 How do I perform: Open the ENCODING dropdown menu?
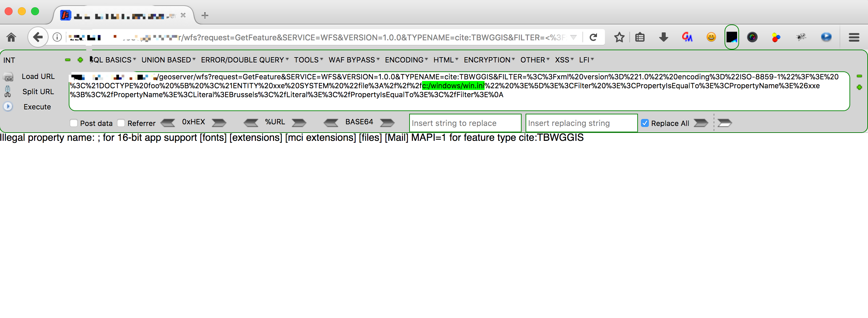[x=406, y=60]
